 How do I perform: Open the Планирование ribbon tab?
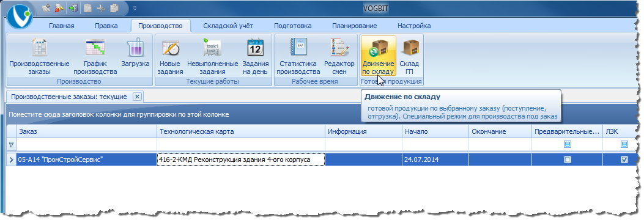coord(355,26)
